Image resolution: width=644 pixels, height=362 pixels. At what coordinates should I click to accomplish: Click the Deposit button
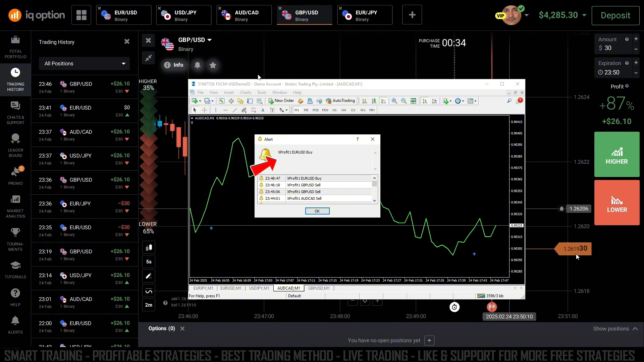615,15
